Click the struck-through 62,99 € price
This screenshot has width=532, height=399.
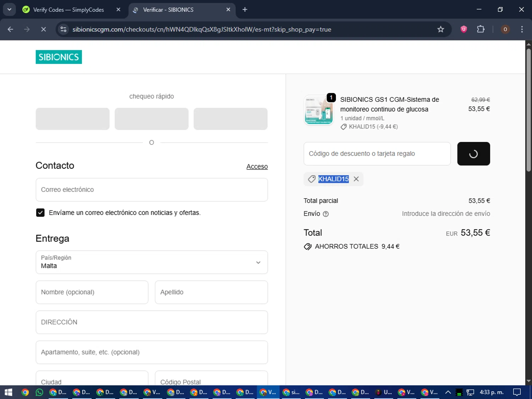pyautogui.click(x=480, y=100)
